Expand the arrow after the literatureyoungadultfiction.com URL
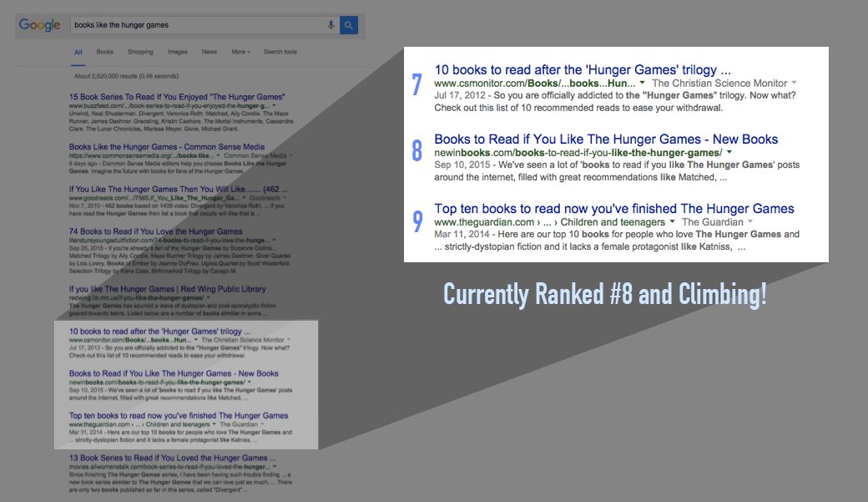 (x=274, y=240)
